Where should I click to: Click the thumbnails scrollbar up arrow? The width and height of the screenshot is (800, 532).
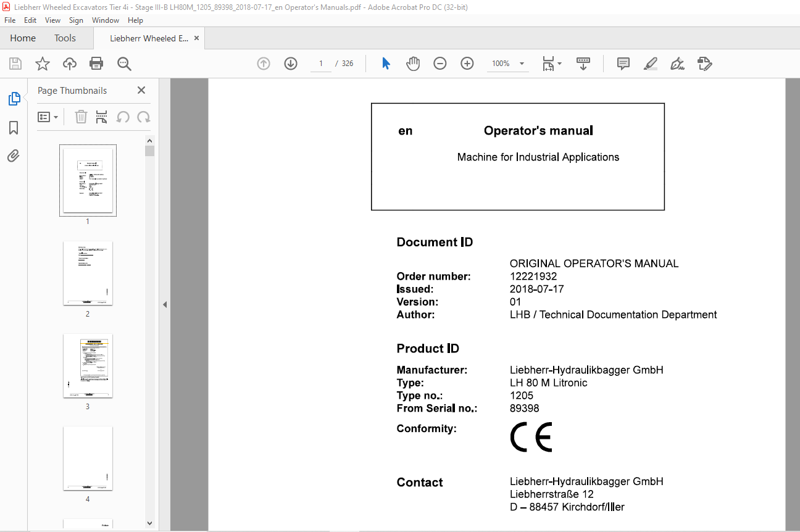pos(149,140)
